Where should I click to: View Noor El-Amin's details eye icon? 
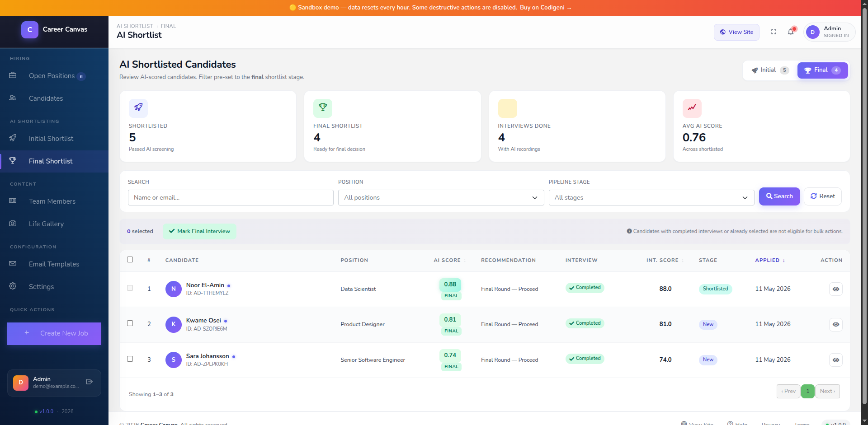[x=836, y=289]
